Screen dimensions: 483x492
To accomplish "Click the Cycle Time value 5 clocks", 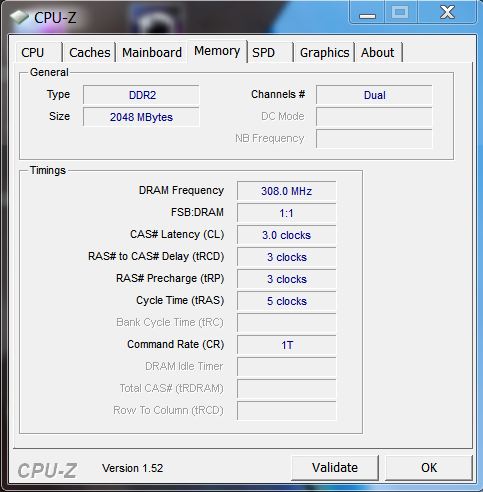I will pos(287,301).
